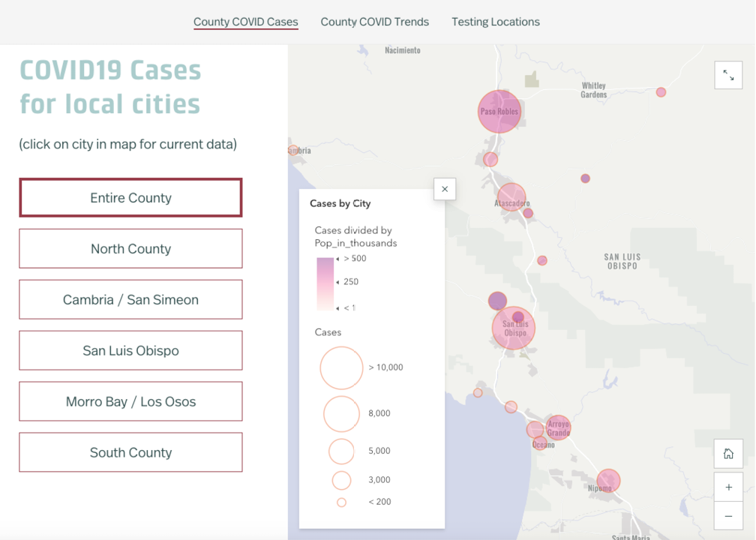
Task: Switch to the County COVID Trends tab
Action: click(374, 22)
